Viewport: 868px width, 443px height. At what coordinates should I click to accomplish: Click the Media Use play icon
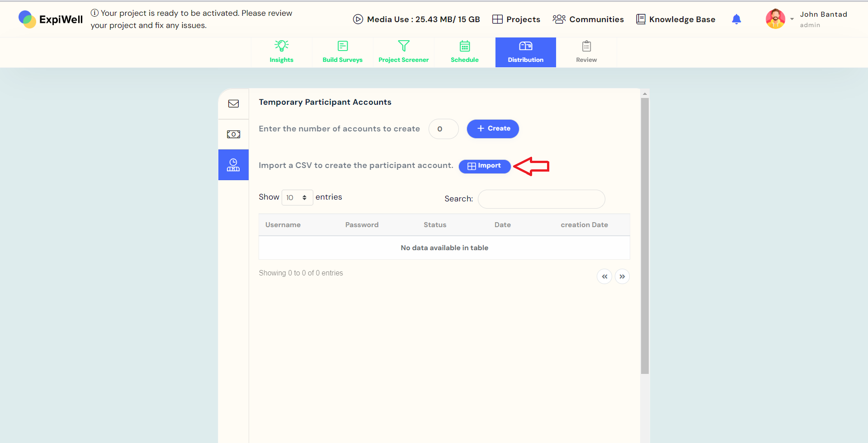(x=358, y=19)
